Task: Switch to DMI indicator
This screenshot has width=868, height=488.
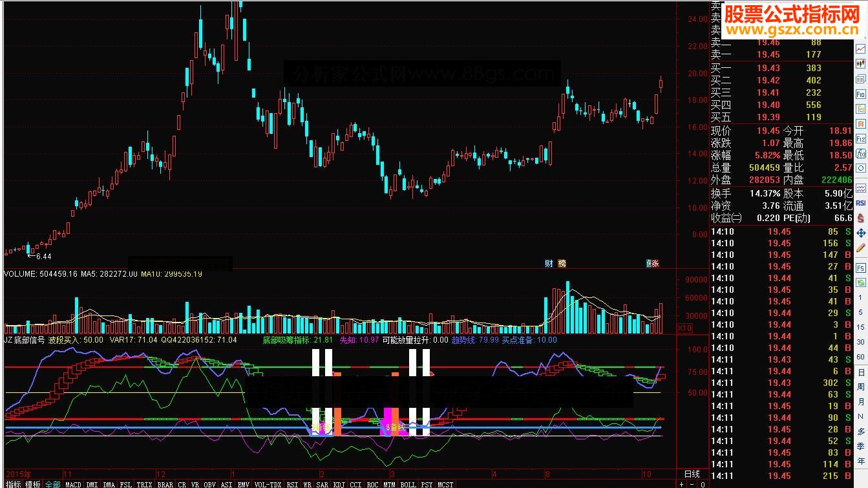Action: click(x=92, y=483)
